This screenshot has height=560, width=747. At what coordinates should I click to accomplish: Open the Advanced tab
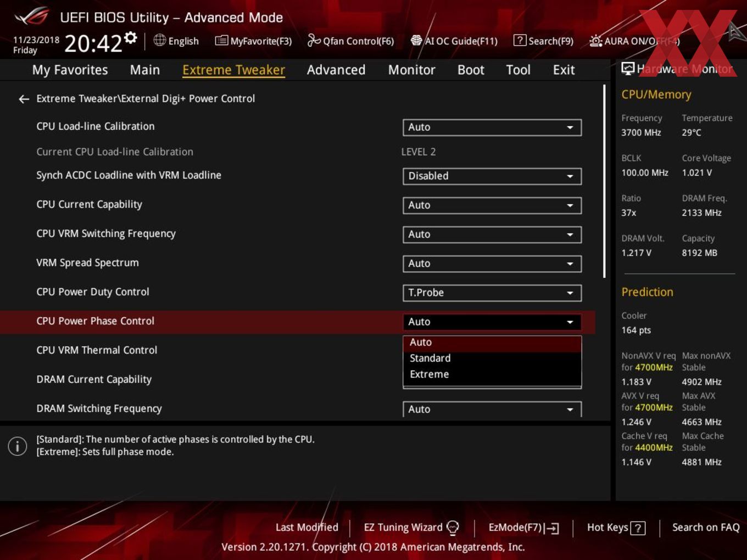336,70
